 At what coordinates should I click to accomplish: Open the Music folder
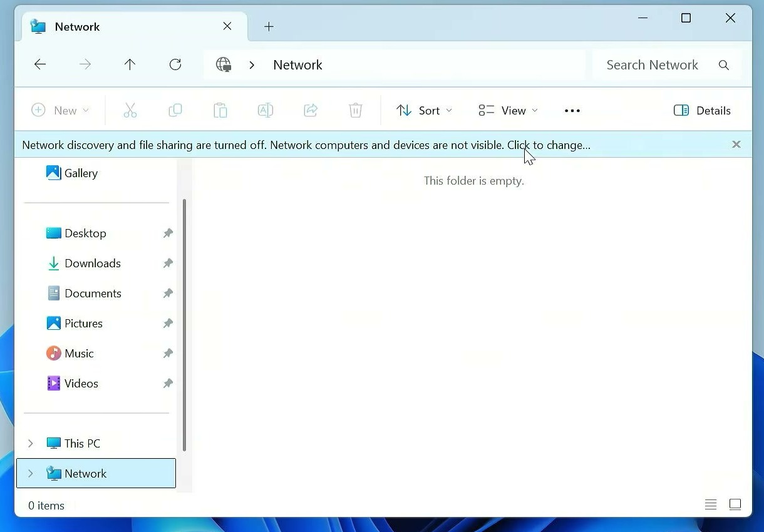(x=70, y=353)
